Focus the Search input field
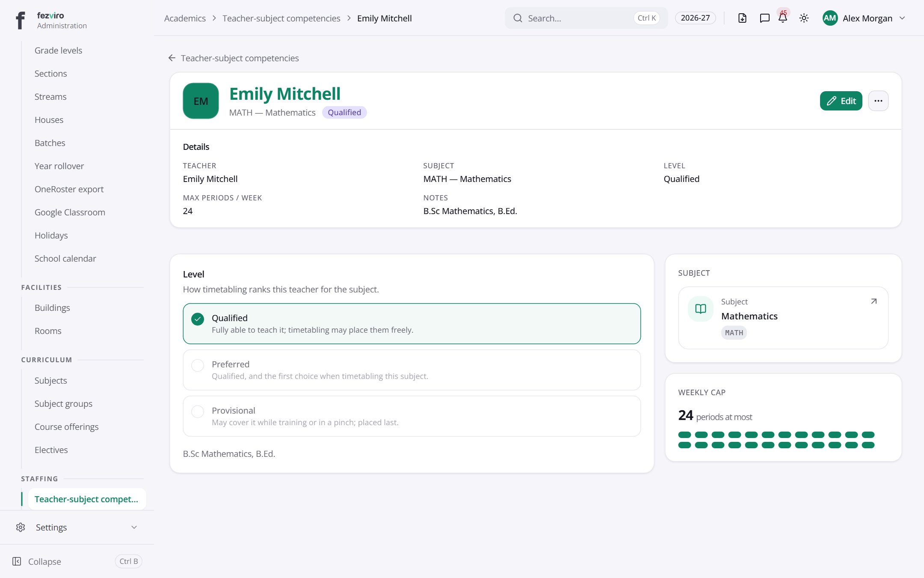Screen dimensions: 924x578 click(586, 18)
